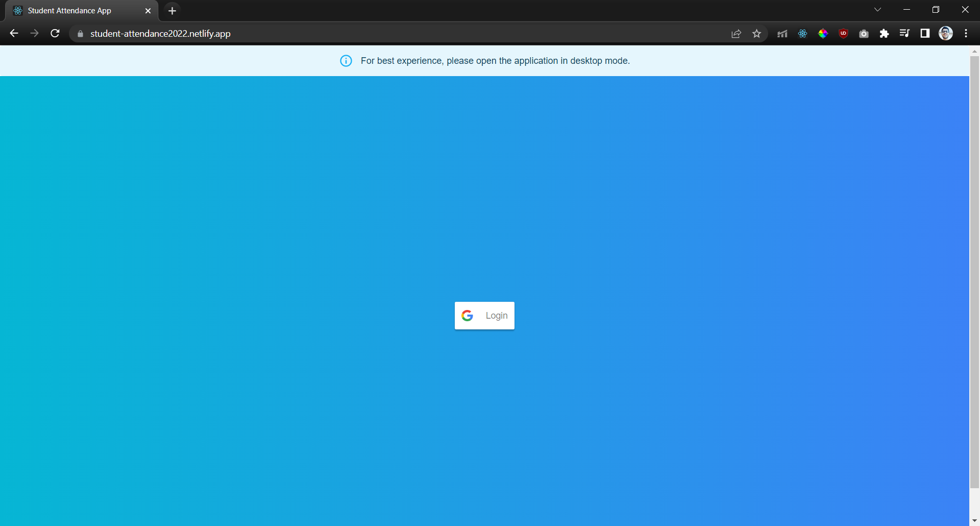Click the Login button
980x526 pixels.
tap(484, 316)
